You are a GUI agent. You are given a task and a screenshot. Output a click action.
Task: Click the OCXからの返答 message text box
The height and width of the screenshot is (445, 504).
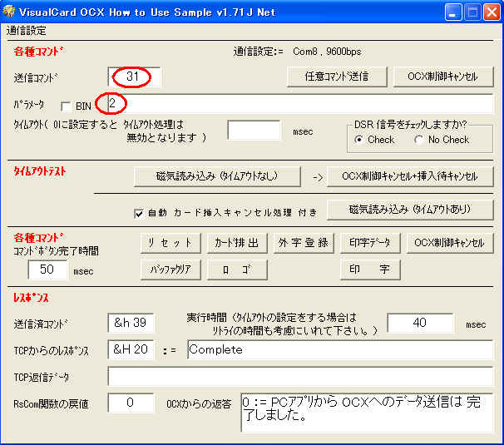(367, 413)
